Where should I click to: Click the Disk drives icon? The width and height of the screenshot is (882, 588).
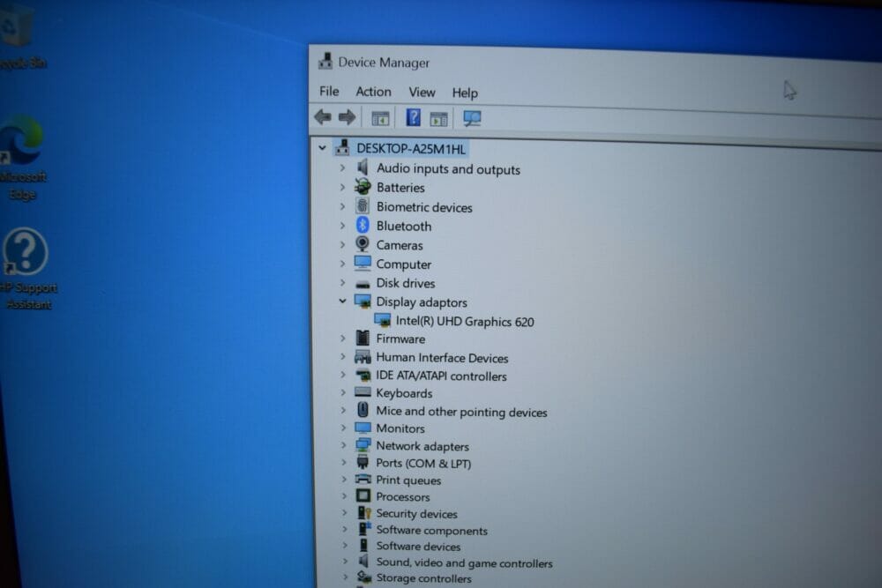coord(363,283)
